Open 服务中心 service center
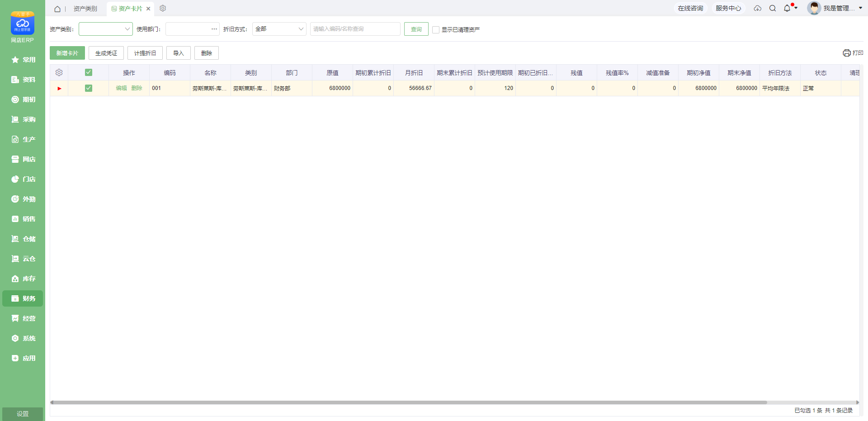Screen dimensions: 868x421 pos(728,8)
